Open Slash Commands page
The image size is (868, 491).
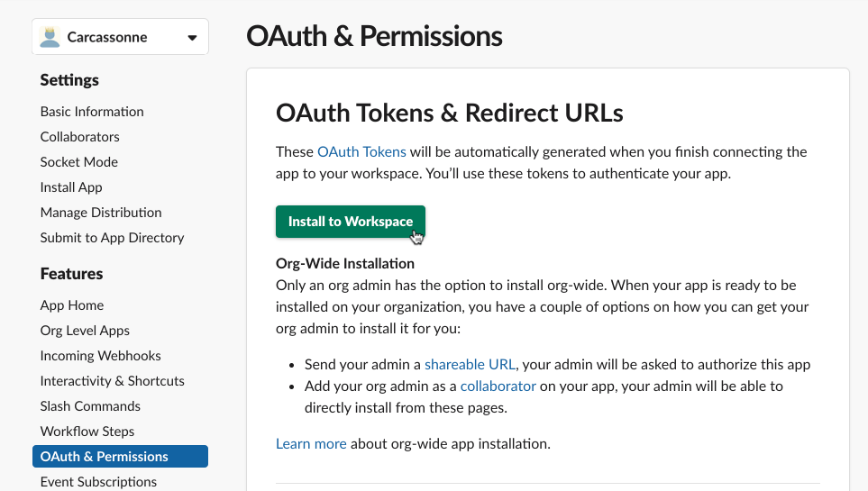[x=90, y=406]
